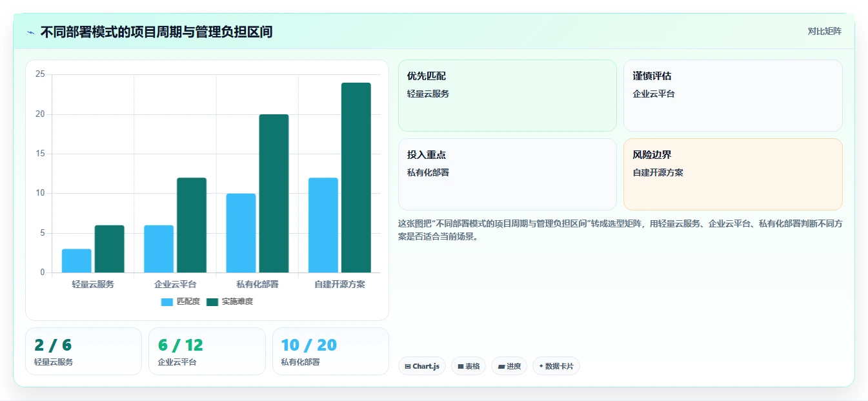Click the y-axis value 25
The image size is (868, 401).
(40, 74)
